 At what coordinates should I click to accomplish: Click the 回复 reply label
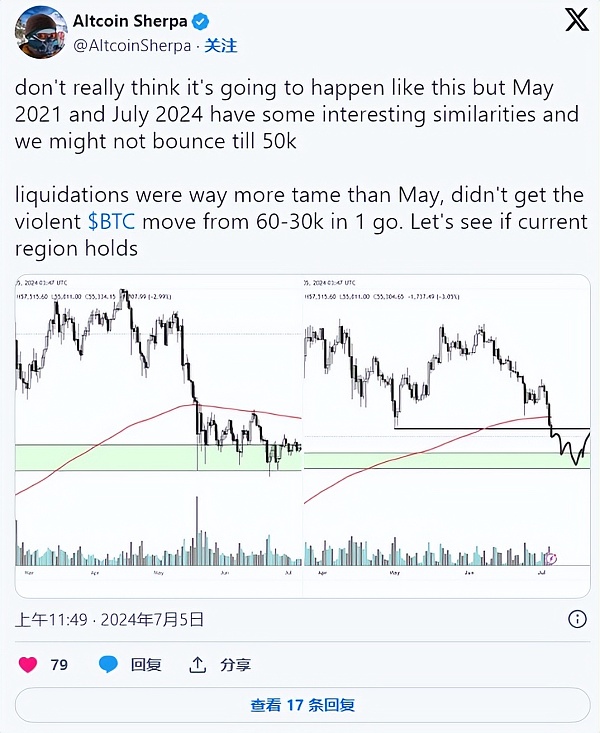146,664
